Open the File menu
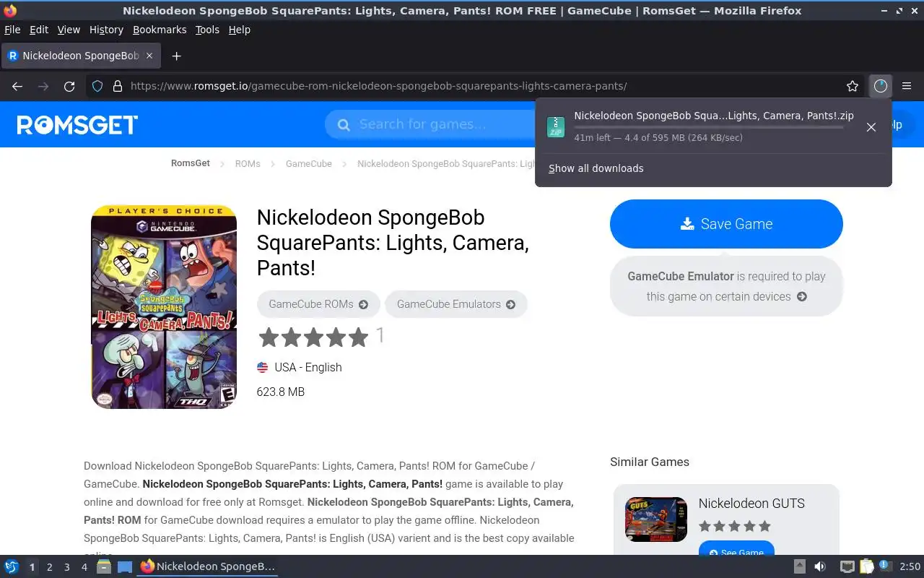 (x=12, y=30)
